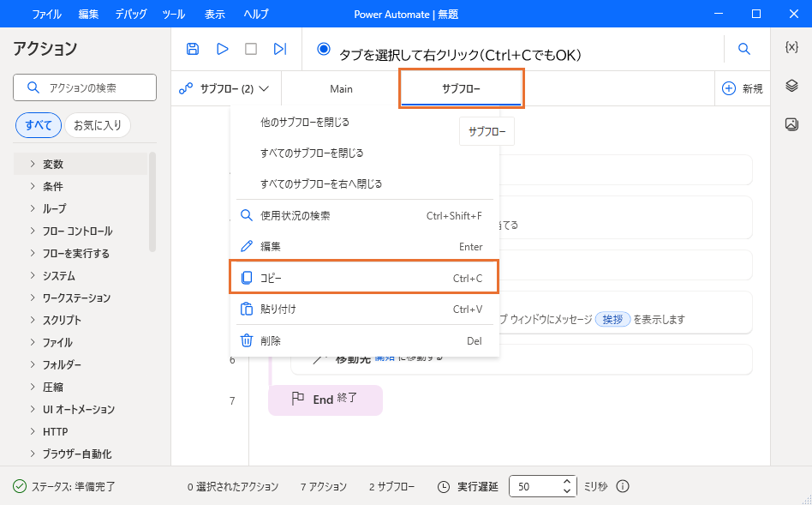
Task: Open the Images pane icon
Action: [x=791, y=124]
